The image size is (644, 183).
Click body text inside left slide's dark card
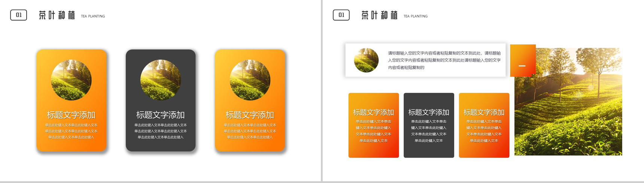click(161, 131)
